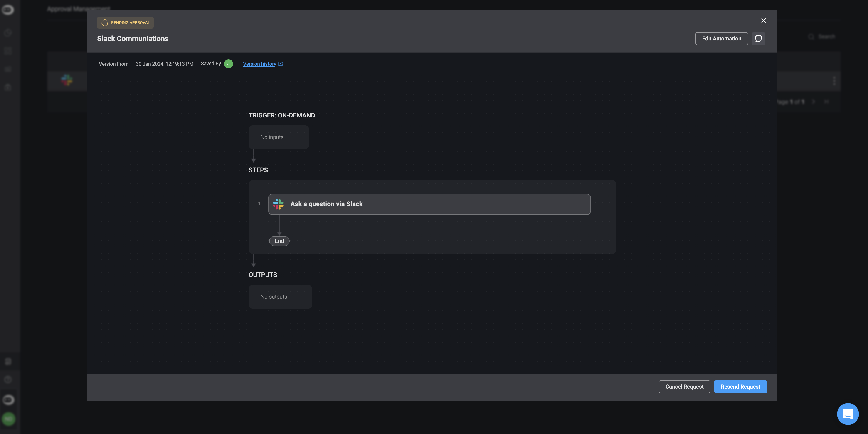Select the Ask a question via Slack step
Screen dimensions: 868x434
tap(429, 204)
